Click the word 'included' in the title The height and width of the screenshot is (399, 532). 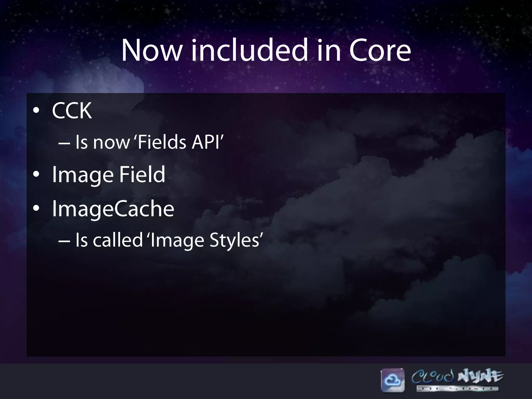pos(250,50)
